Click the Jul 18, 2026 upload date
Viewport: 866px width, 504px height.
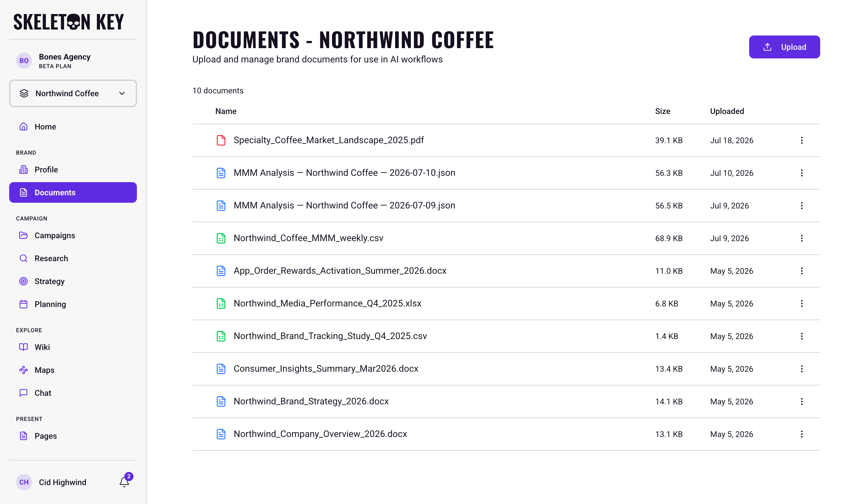click(732, 141)
